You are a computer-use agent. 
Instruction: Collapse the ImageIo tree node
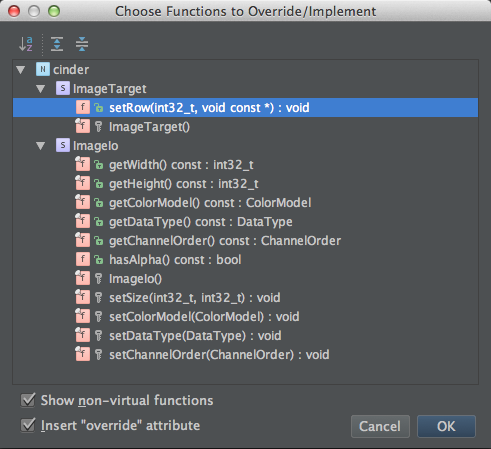pos(41,146)
